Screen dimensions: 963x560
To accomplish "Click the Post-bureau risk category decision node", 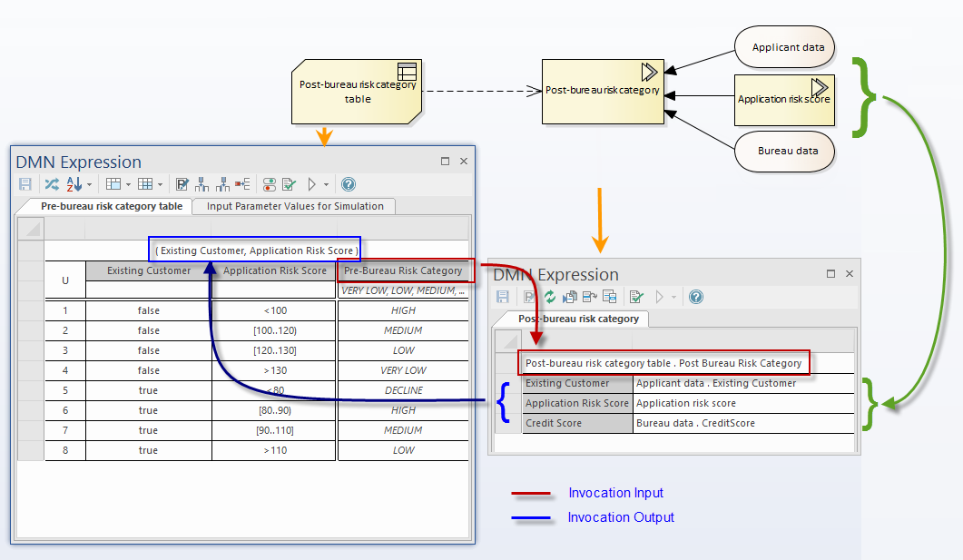I will tap(603, 91).
